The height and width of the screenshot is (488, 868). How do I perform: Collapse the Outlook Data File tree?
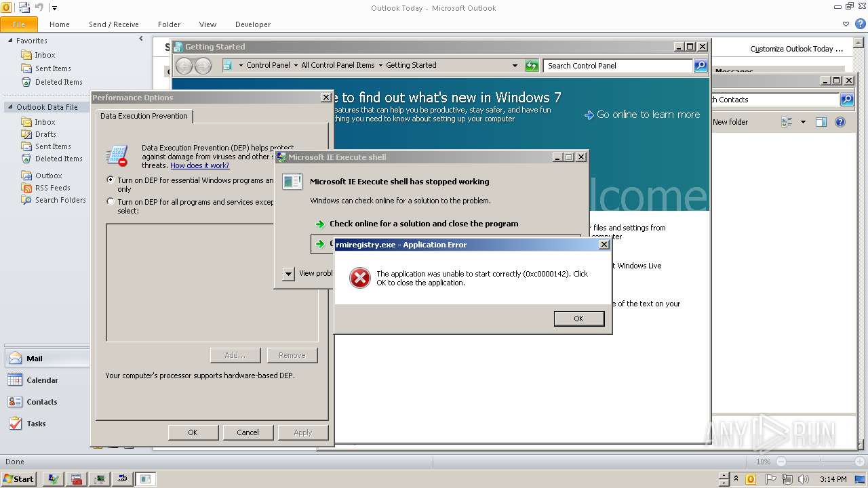click(10, 107)
